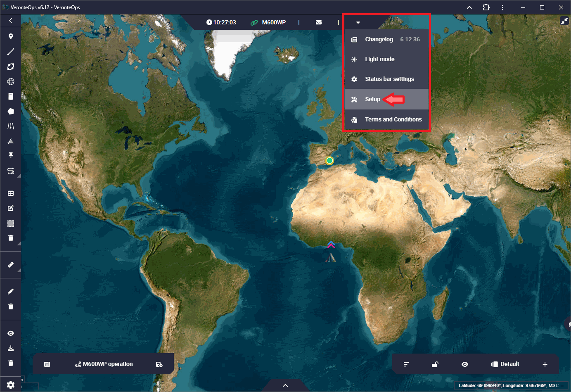Collapse the top dropdown menu arrow

coord(358,22)
